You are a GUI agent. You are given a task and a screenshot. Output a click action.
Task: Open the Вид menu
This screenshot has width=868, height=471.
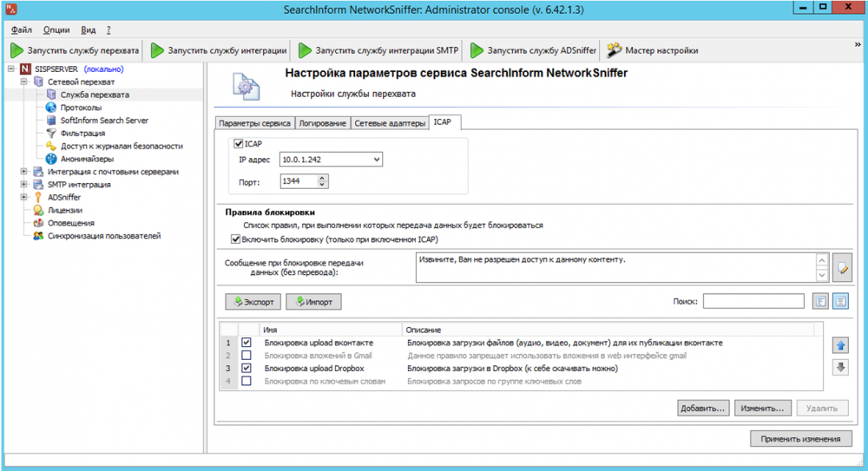(x=89, y=29)
